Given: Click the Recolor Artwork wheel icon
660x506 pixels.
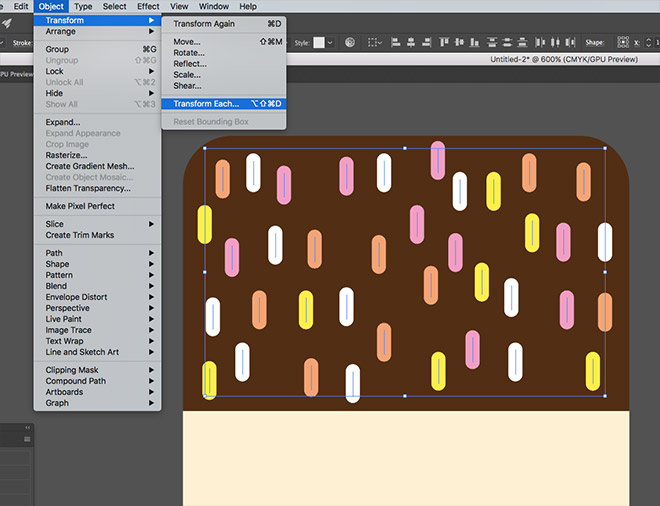Looking at the screenshot, I should 350,42.
